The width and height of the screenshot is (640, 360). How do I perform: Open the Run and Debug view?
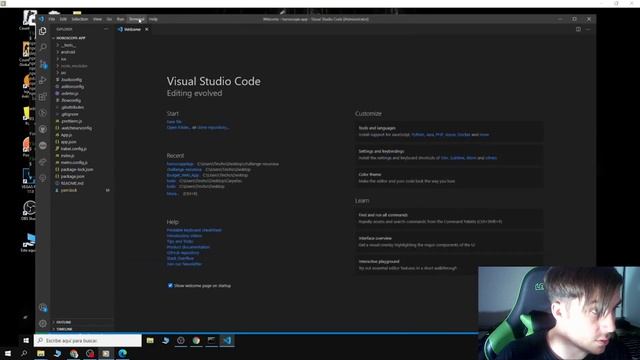pos(43,80)
